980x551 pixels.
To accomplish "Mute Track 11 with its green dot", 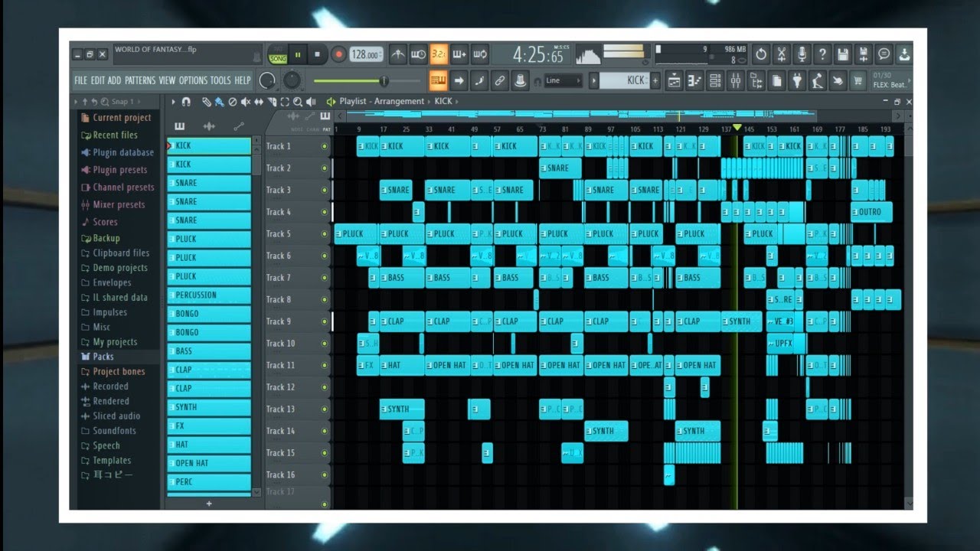I will point(325,365).
